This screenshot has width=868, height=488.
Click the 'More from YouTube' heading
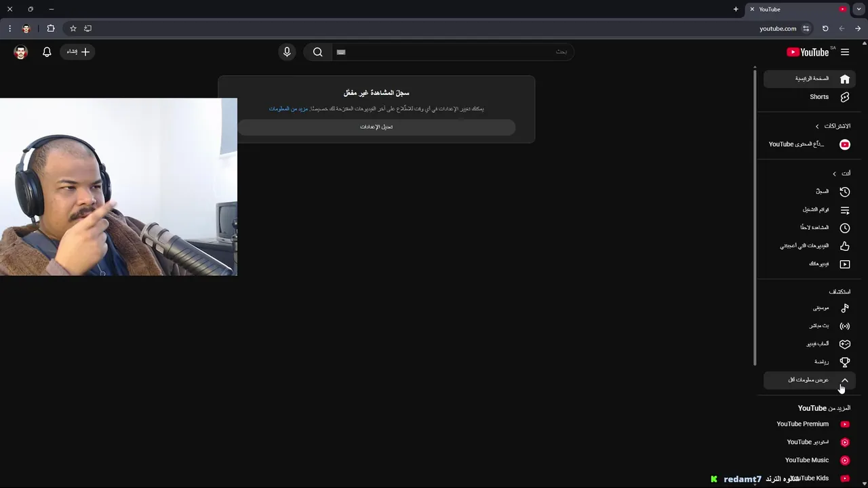(x=824, y=408)
